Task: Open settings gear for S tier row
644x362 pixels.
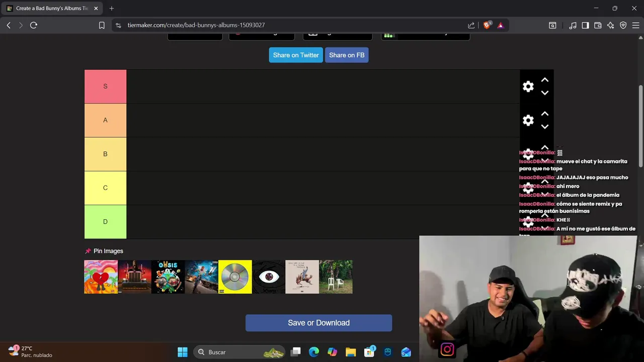Action: 528,86
